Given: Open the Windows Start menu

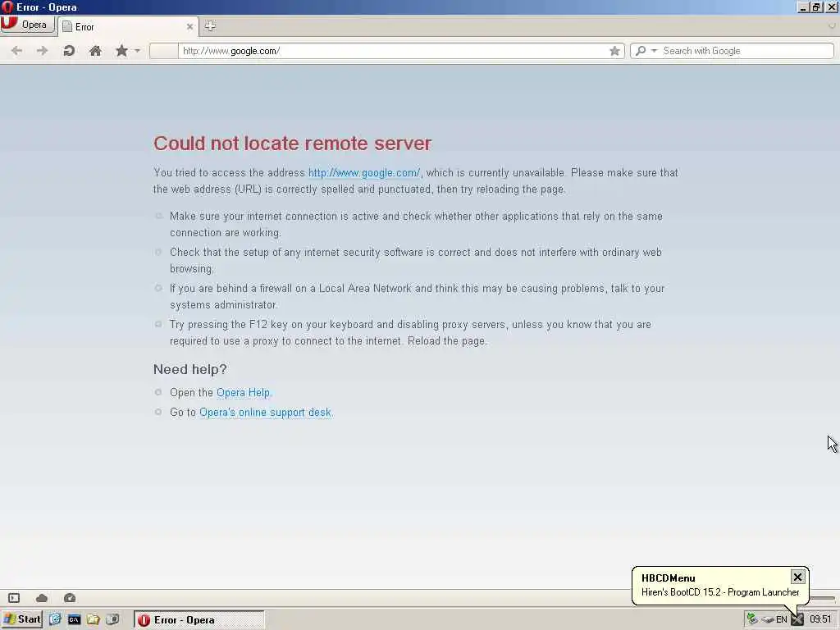Looking at the screenshot, I should 22,620.
